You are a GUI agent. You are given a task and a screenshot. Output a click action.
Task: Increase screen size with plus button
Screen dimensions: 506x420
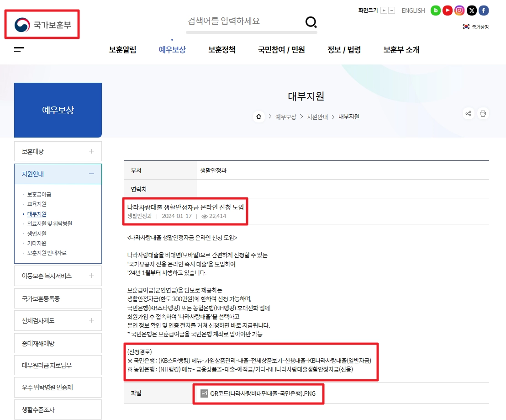click(x=384, y=11)
